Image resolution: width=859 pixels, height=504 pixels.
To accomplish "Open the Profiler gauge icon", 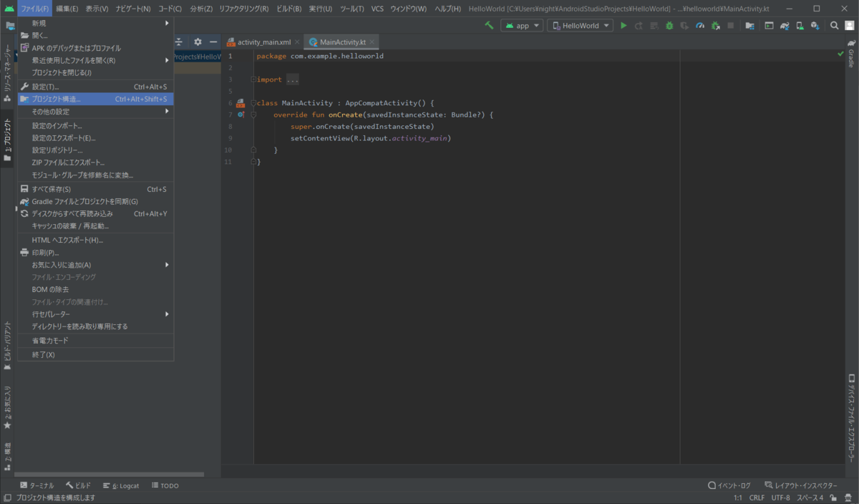I will [700, 25].
